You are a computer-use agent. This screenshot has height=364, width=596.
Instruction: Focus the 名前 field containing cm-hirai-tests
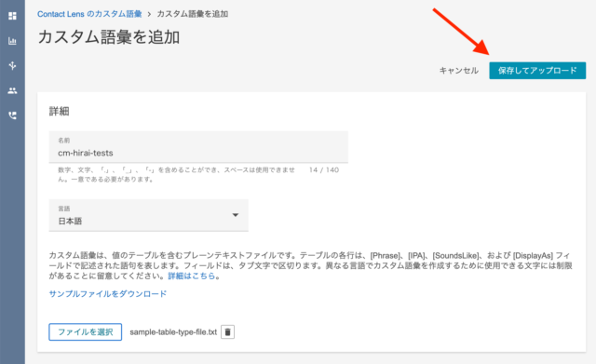[198, 147]
